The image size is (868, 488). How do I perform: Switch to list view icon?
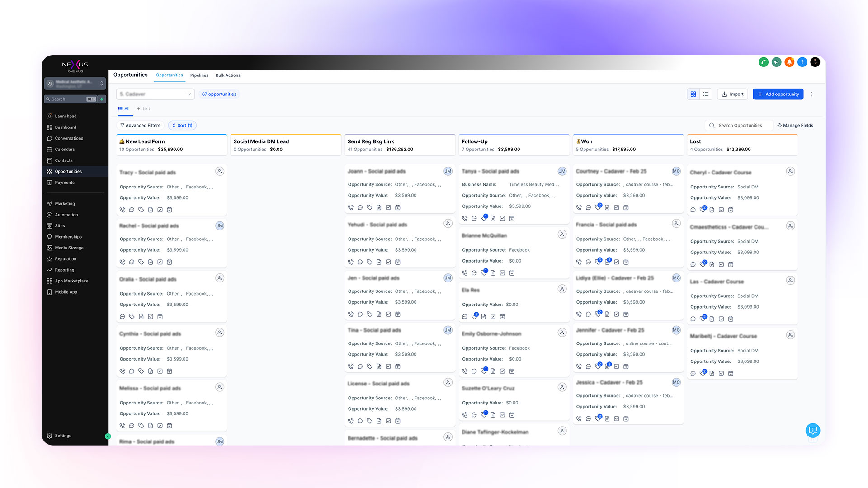pos(706,94)
